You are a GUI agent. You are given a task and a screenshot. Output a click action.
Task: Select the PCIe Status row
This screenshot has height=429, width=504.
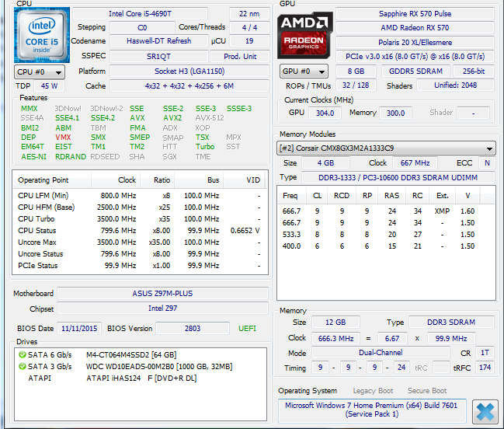140,265
